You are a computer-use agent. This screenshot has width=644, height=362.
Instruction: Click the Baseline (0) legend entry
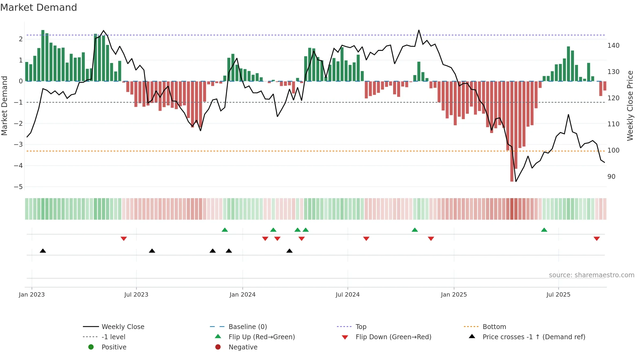click(238, 327)
